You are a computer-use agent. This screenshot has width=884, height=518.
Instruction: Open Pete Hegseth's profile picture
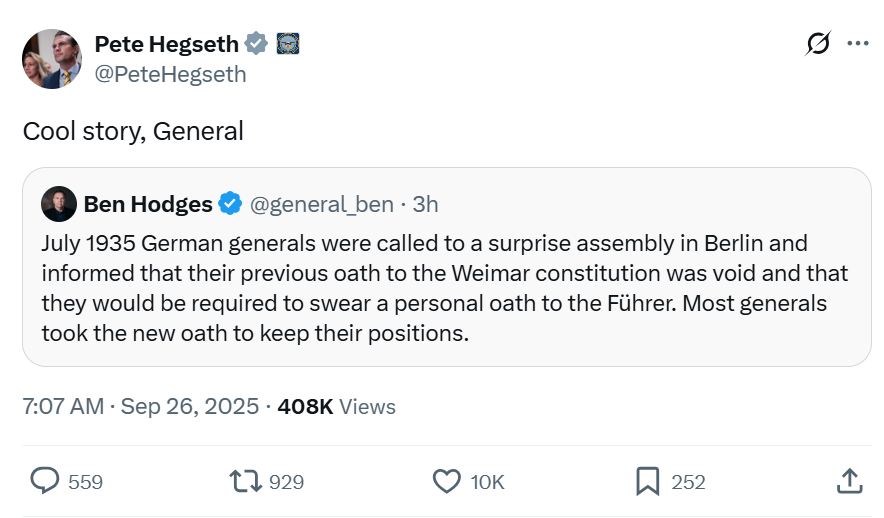click(x=52, y=59)
